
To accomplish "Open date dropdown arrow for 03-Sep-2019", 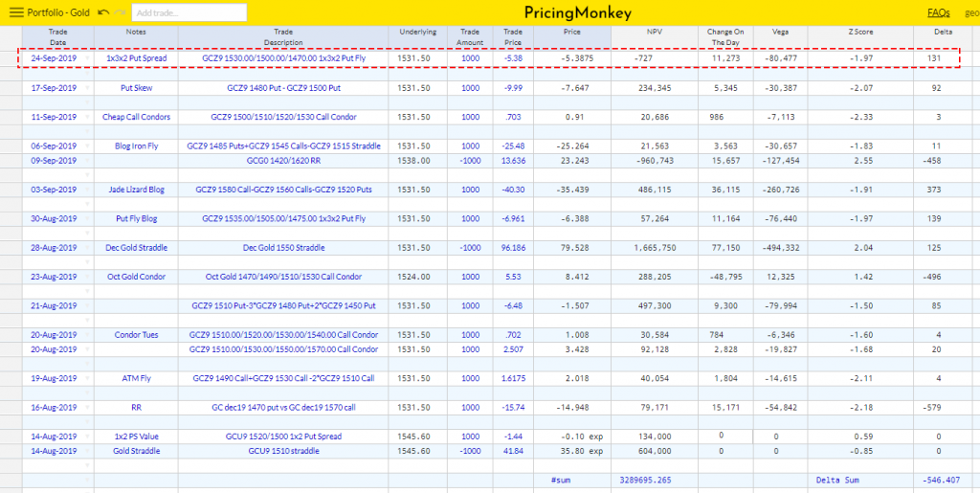I will (x=87, y=190).
